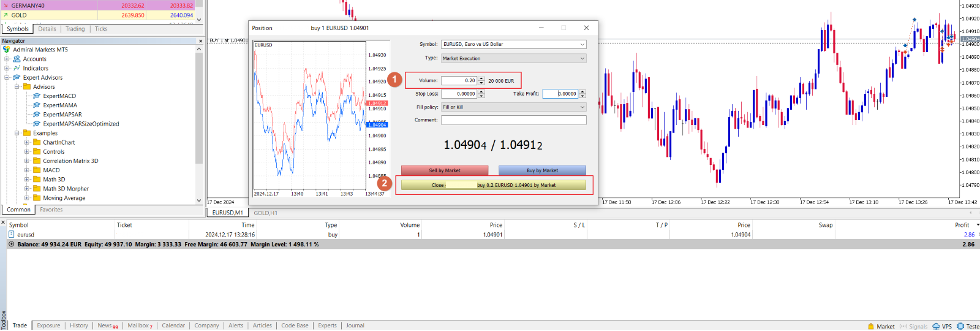This screenshot has width=980, height=331.
Task: Click the Correlation Matrix 3D folder icon
Action: [x=37, y=161]
